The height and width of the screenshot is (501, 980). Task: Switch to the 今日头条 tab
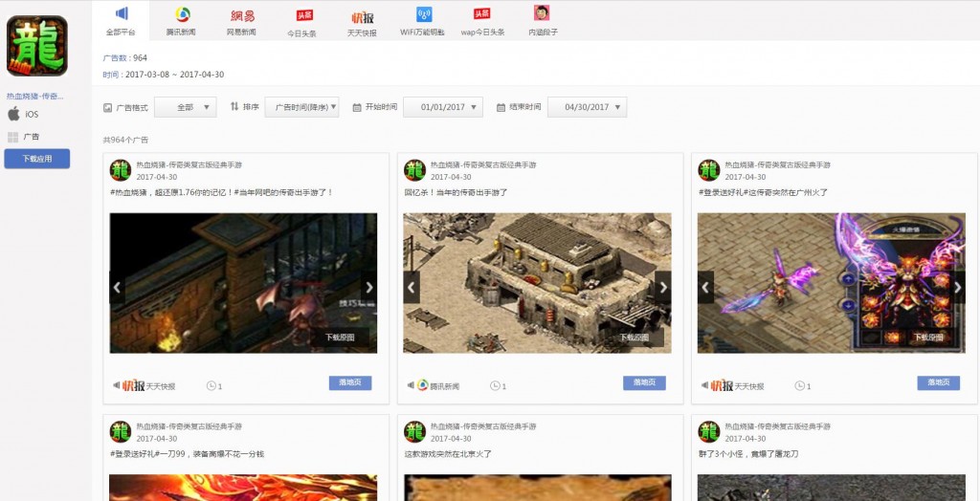(301, 21)
